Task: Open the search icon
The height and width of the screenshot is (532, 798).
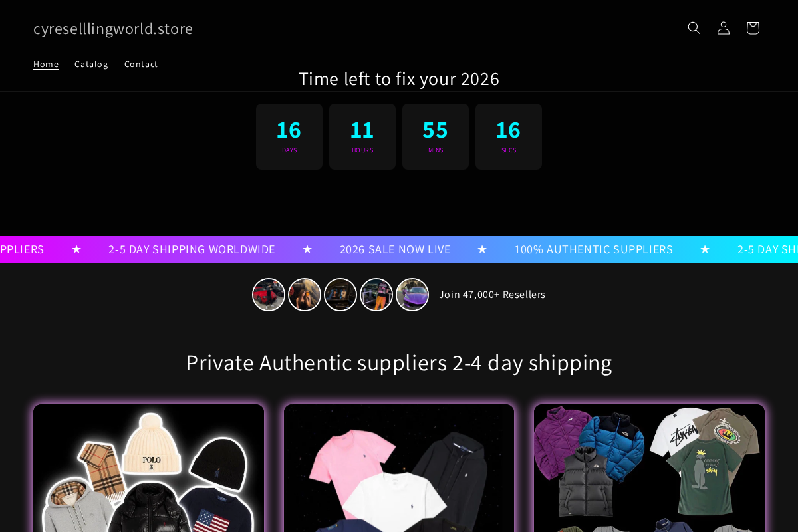Action: [x=694, y=28]
